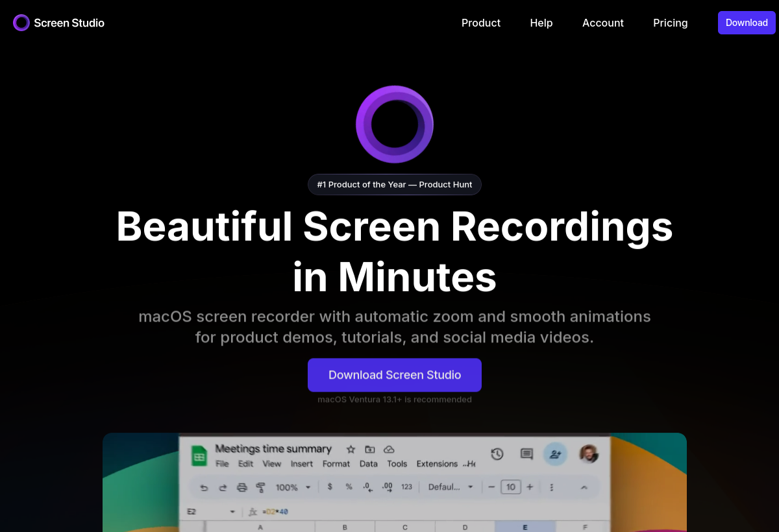
Task: Open the Extensions menu in the sheet
Action: click(437, 464)
